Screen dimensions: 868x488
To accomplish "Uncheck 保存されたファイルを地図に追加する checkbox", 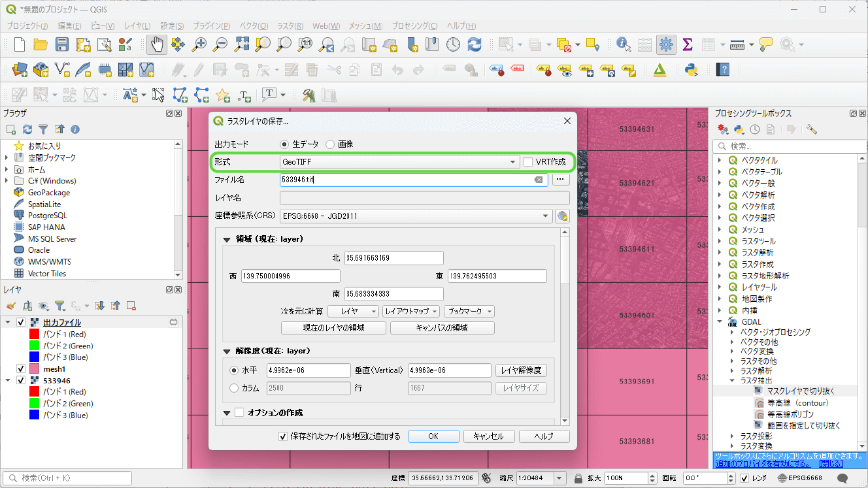I will (x=283, y=436).
